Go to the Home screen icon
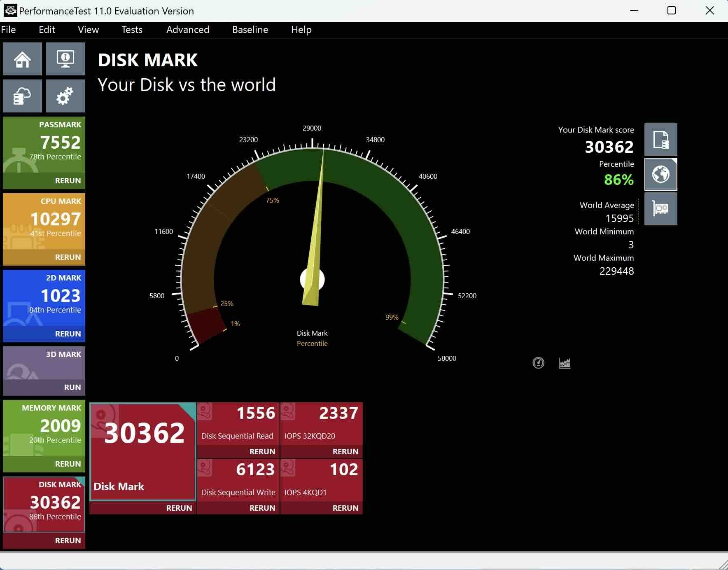Viewport: 728px width, 570px height. click(22, 59)
